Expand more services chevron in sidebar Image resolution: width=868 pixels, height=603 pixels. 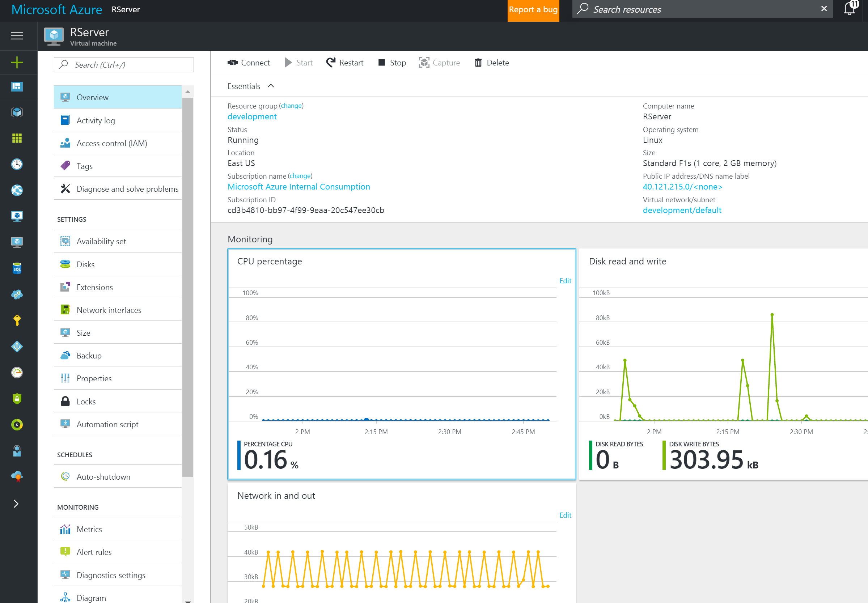16,504
